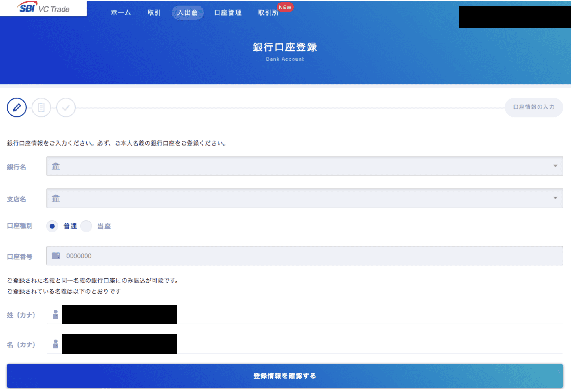Click the bank icon in 銀行名 field
The image size is (571, 392).
coord(56,166)
